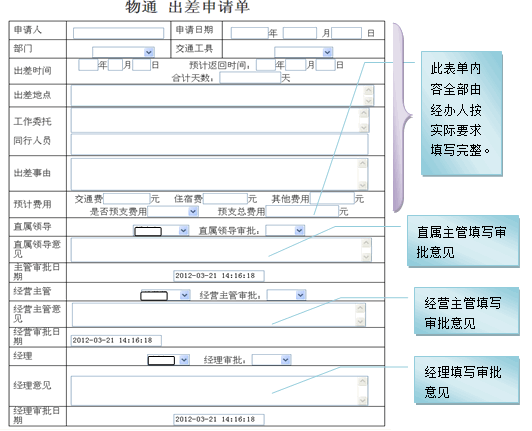Click the 其他费用 amount field
532x431 pixels.
point(332,199)
